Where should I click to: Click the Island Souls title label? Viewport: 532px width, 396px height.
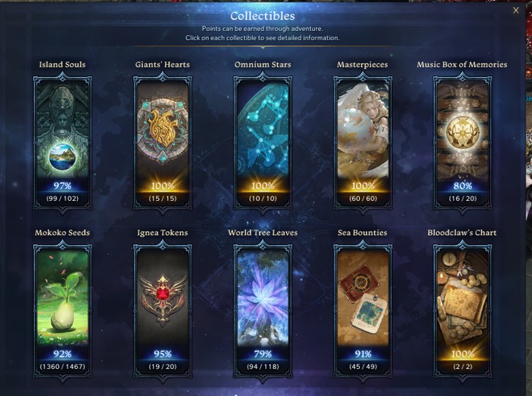(x=62, y=65)
